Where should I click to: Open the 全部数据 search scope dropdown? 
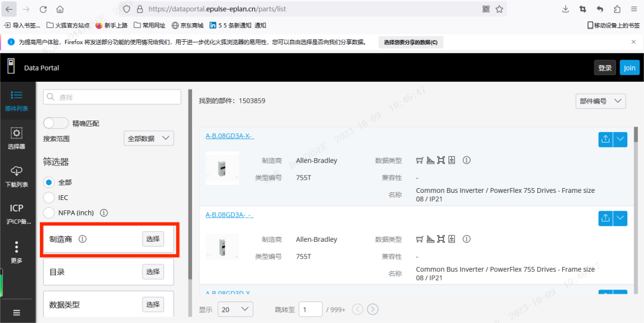(148, 139)
